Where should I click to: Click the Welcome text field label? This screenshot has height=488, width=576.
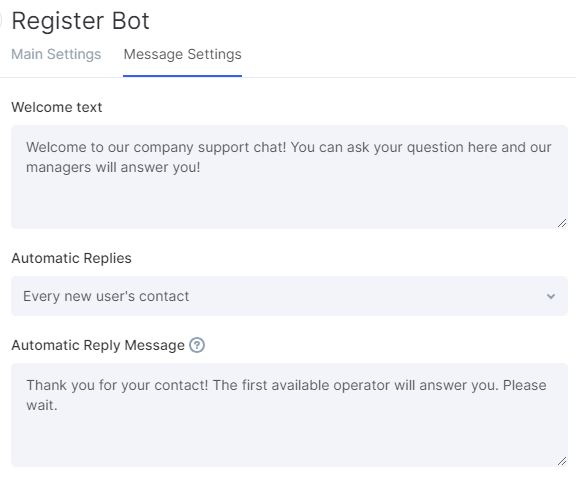click(57, 107)
